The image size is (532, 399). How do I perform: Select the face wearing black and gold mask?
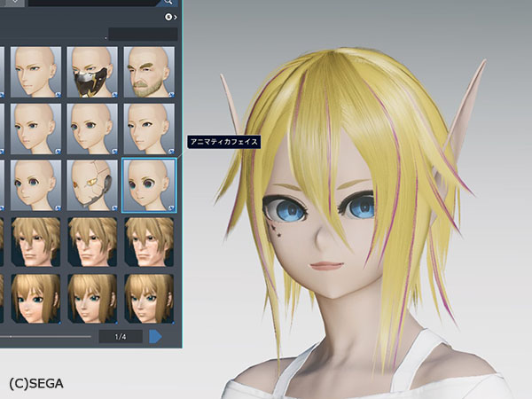click(92, 73)
